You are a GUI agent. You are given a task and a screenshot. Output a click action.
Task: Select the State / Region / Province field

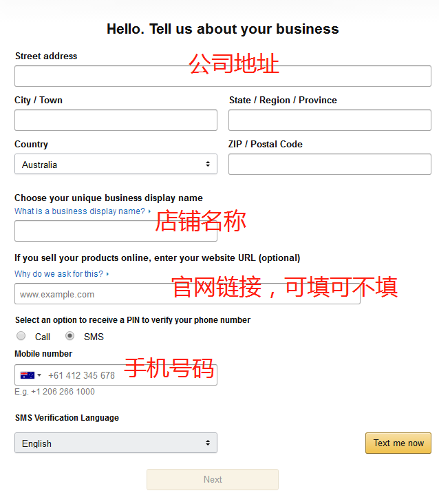[x=330, y=120]
